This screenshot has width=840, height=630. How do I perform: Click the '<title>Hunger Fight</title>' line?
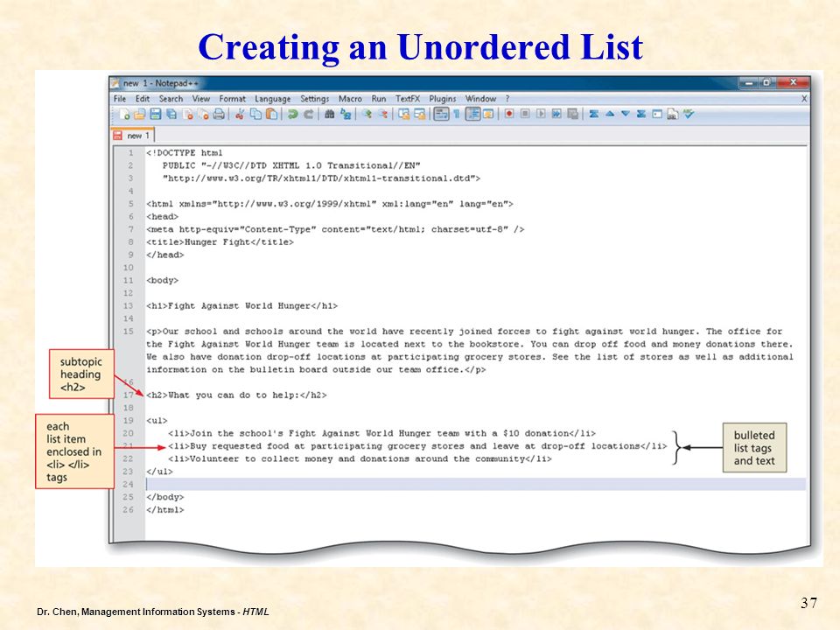pyautogui.click(x=220, y=242)
